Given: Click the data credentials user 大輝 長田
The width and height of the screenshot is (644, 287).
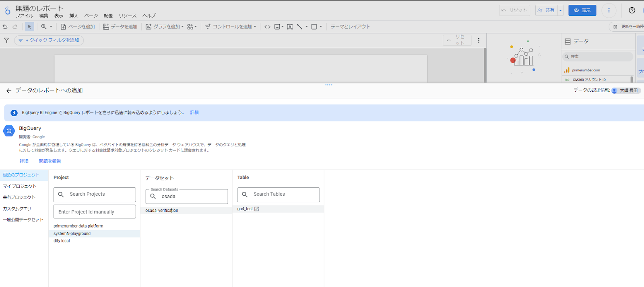Looking at the screenshot, I should tap(626, 90).
